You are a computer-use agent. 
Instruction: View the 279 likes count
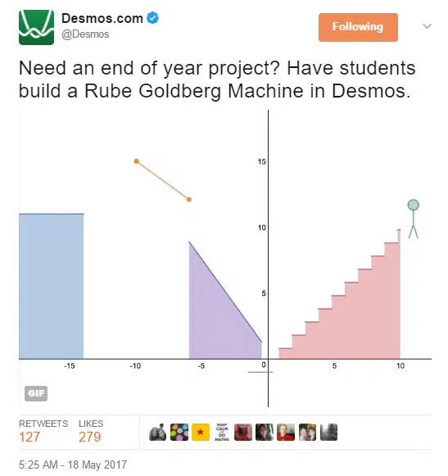pos(90,437)
